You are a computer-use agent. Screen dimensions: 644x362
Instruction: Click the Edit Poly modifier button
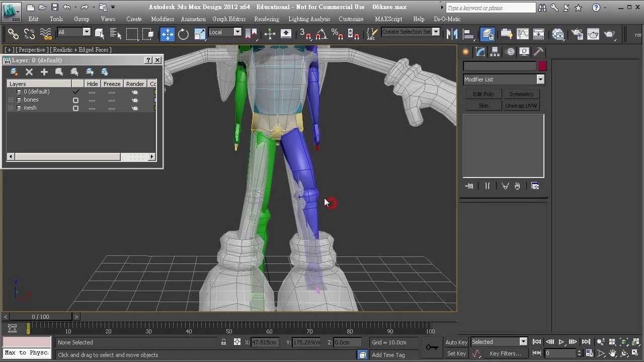[483, 94]
